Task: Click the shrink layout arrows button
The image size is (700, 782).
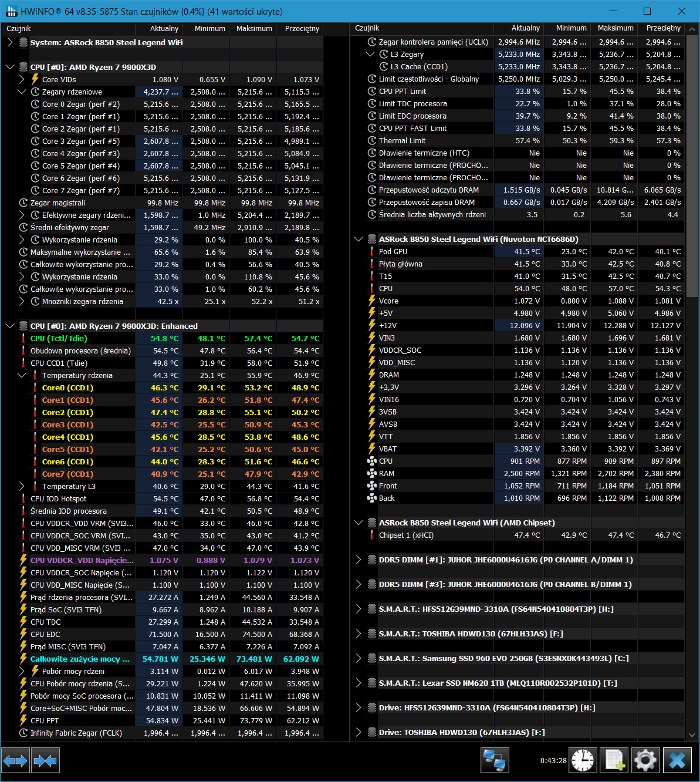Action: (x=45, y=761)
